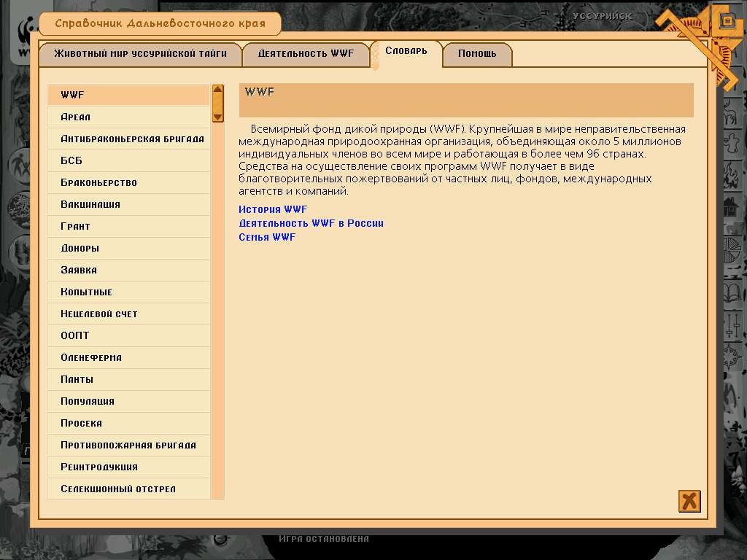Screen dimensions: 747x560
Task: Choose Селекционный отстрел entry
Action: click(128, 489)
